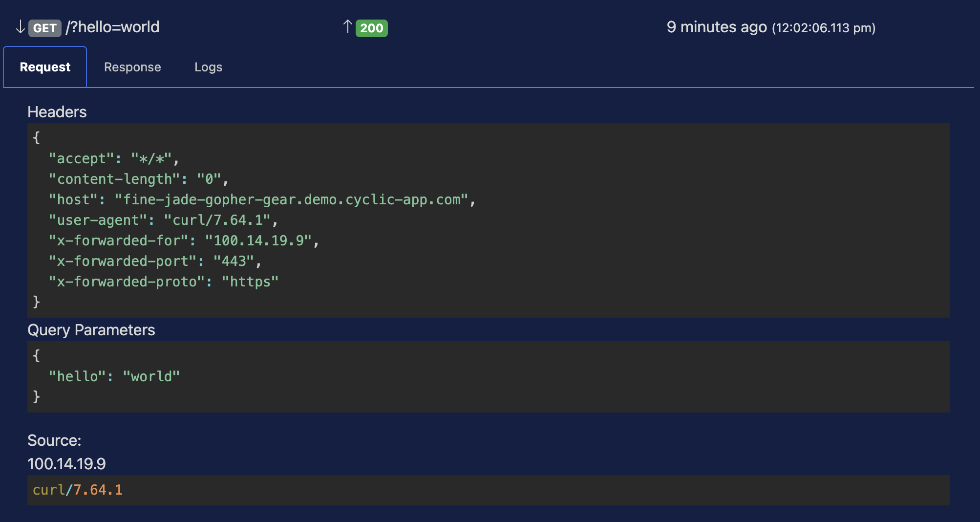Click the 9 minutes ago timestamp
Screen dimensions: 980x522
[716, 27]
